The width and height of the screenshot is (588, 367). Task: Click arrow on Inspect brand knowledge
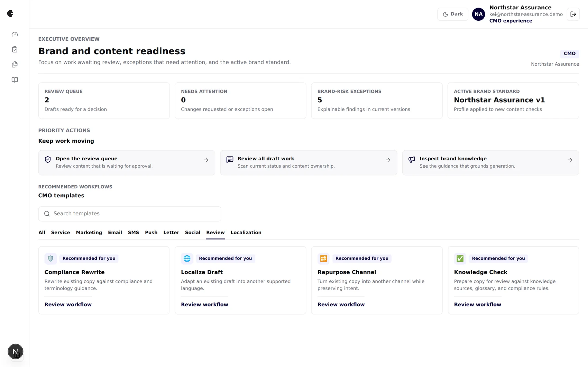pos(570,160)
